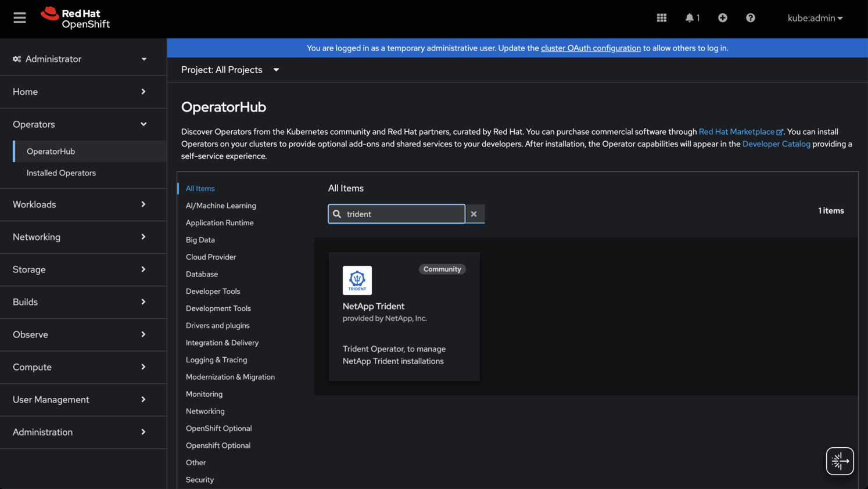
Task: Open the kube:admin user dropdown
Action: 815,18
